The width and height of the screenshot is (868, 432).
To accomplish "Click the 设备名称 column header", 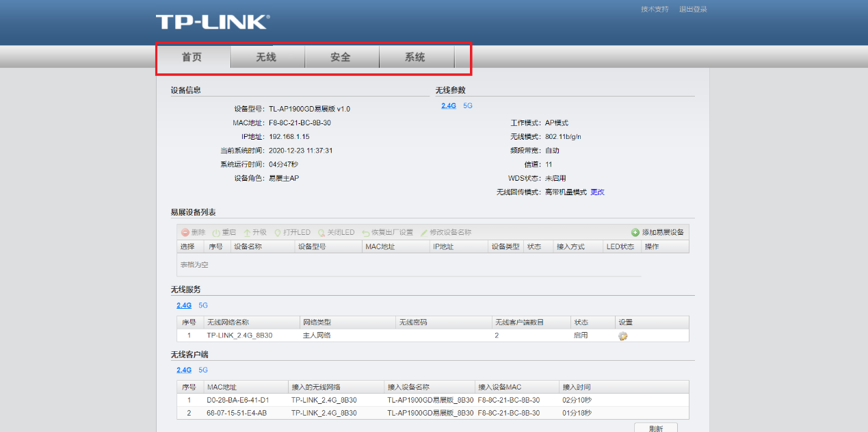I will (262, 246).
